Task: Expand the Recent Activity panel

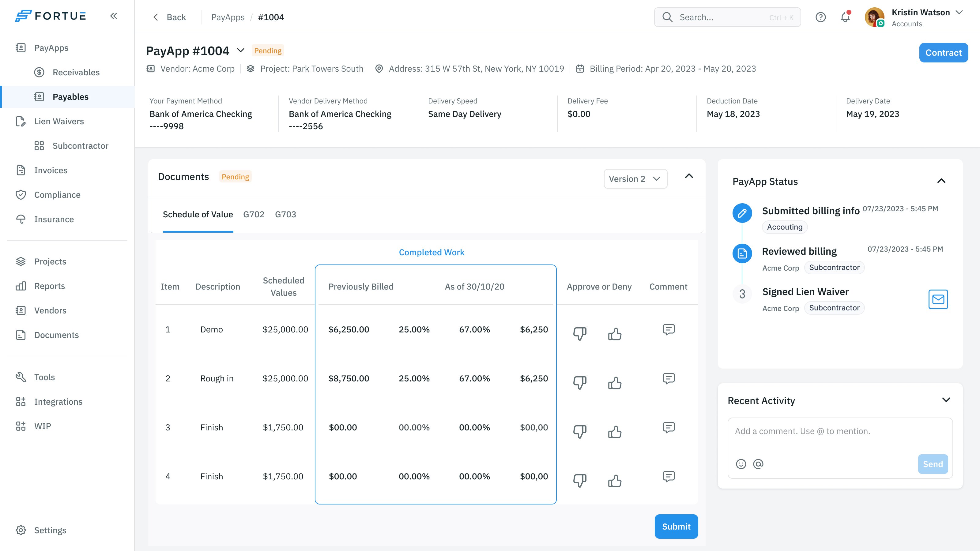Action: (946, 400)
